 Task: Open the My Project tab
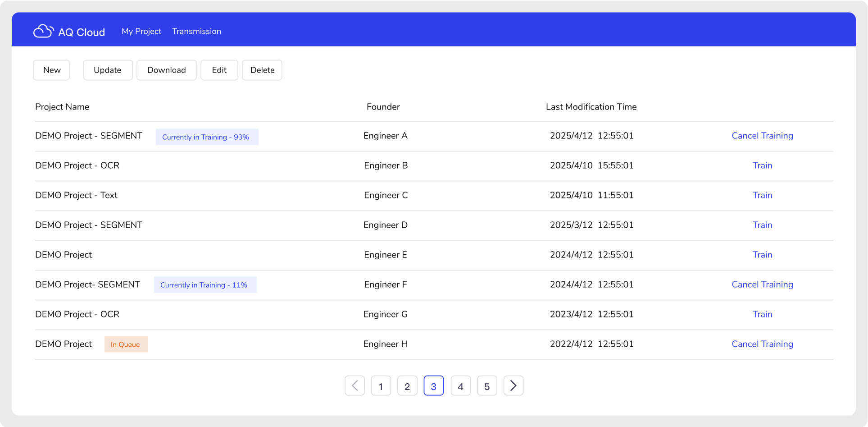pos(141,31)
